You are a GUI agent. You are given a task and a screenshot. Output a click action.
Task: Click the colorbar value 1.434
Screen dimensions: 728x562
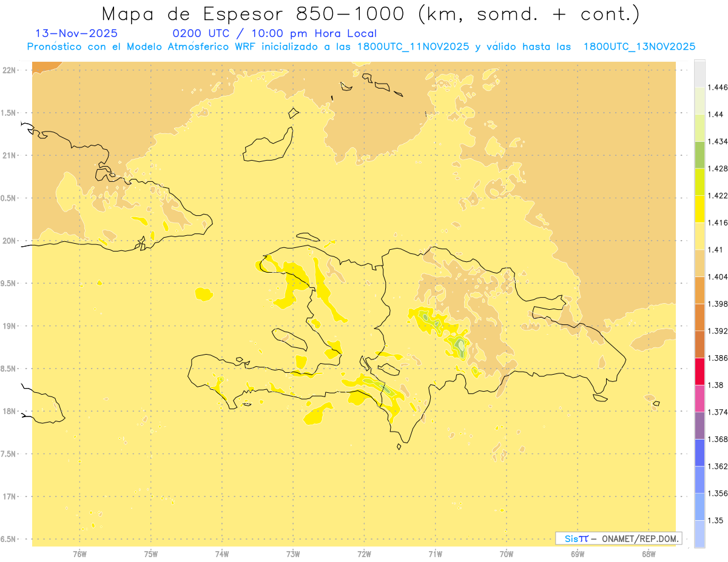pos(718,141)
